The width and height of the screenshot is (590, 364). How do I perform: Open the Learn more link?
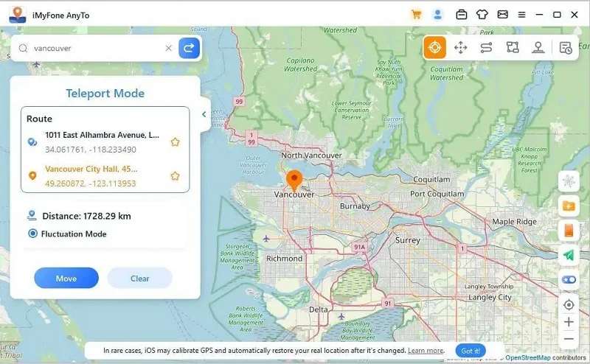pyautogui.click(x=426, y=351)
